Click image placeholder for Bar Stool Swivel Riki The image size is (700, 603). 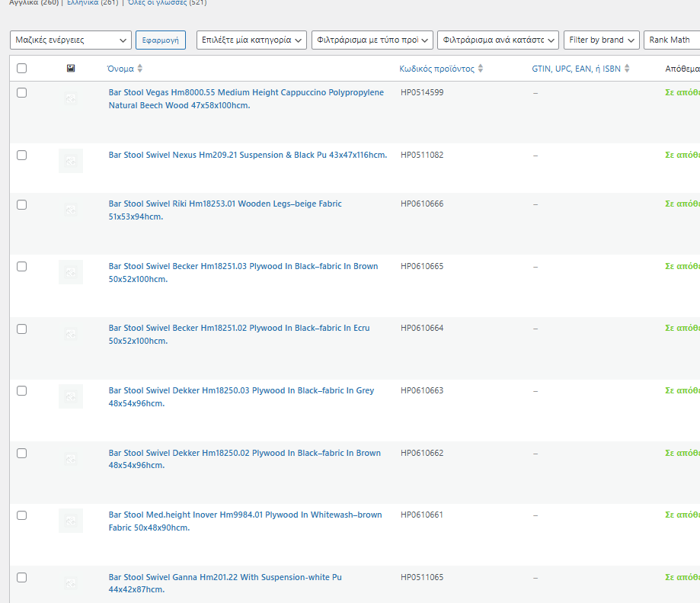(x=71, y=210)
